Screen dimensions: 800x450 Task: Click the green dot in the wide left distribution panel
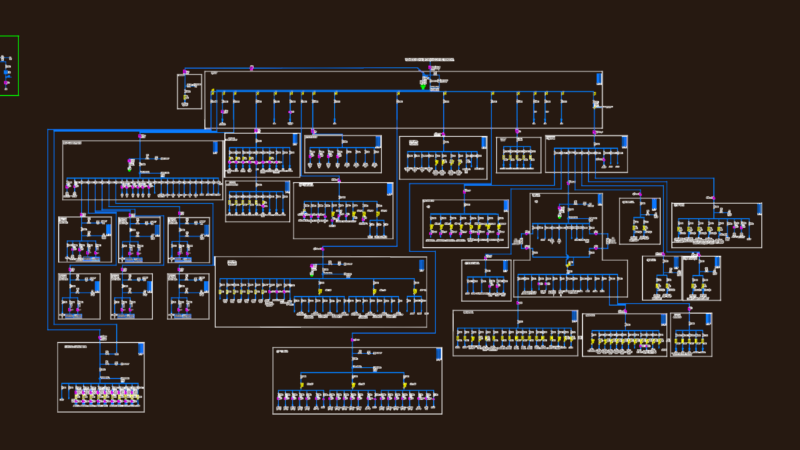(130, 169)
